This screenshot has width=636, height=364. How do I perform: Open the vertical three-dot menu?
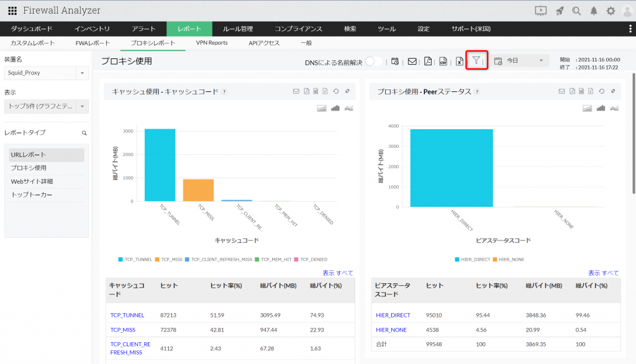click(630, 29)
